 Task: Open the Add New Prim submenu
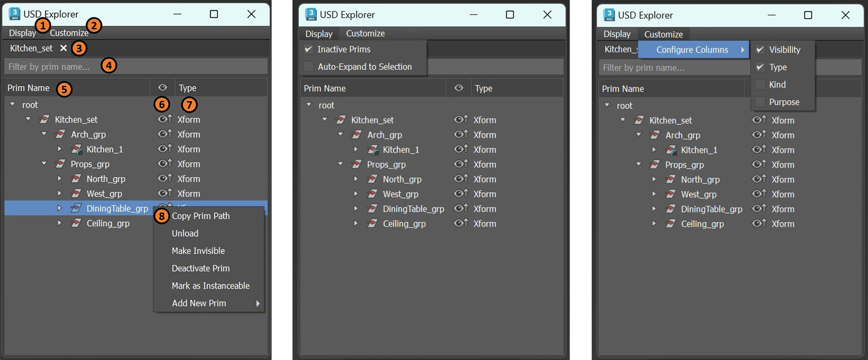[209, 303]
